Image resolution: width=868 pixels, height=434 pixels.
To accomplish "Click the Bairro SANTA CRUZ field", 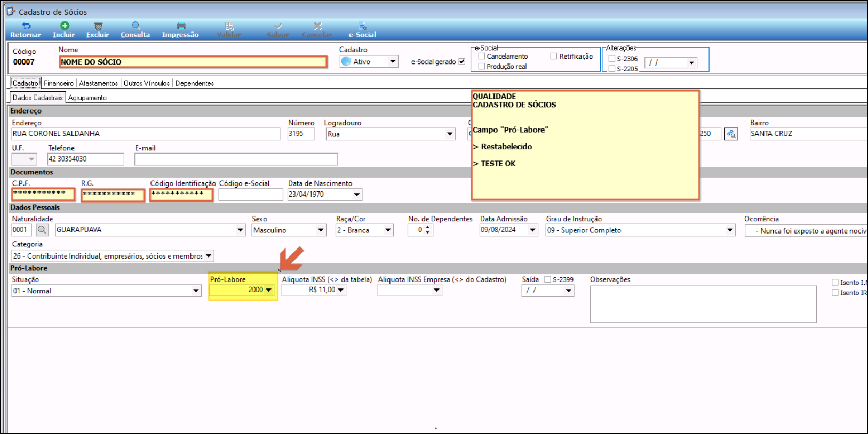I will click(x=808, y=134).
